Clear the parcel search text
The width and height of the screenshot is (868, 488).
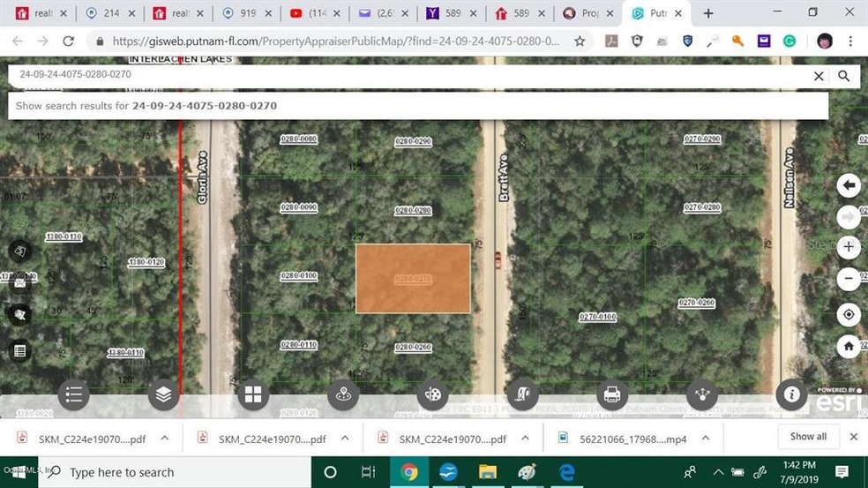[819, 76]
